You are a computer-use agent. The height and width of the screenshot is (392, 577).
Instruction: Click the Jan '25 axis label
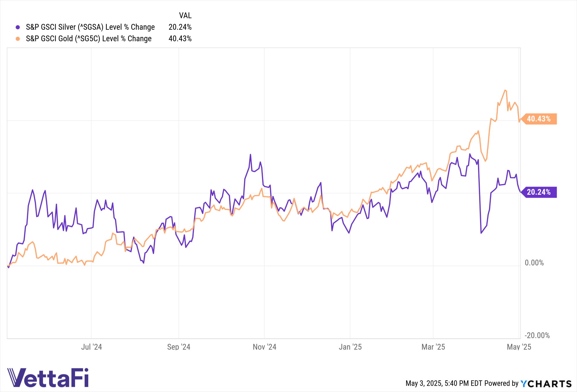click(x=350, y=347)
